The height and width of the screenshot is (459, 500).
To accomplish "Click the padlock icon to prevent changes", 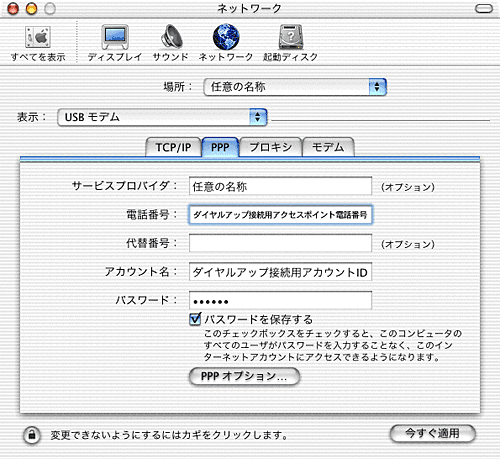I will (x=32, y=435).
